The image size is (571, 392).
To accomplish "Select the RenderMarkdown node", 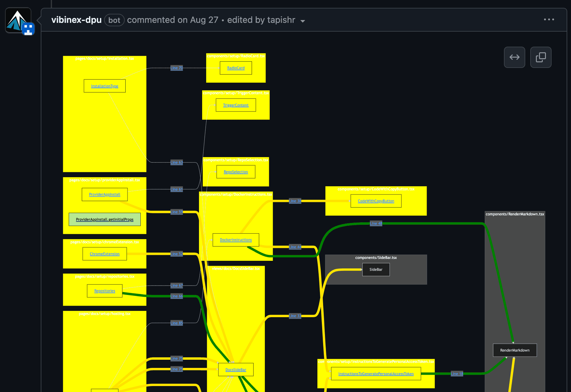I will pyautogui.click(x=515, y=350).
